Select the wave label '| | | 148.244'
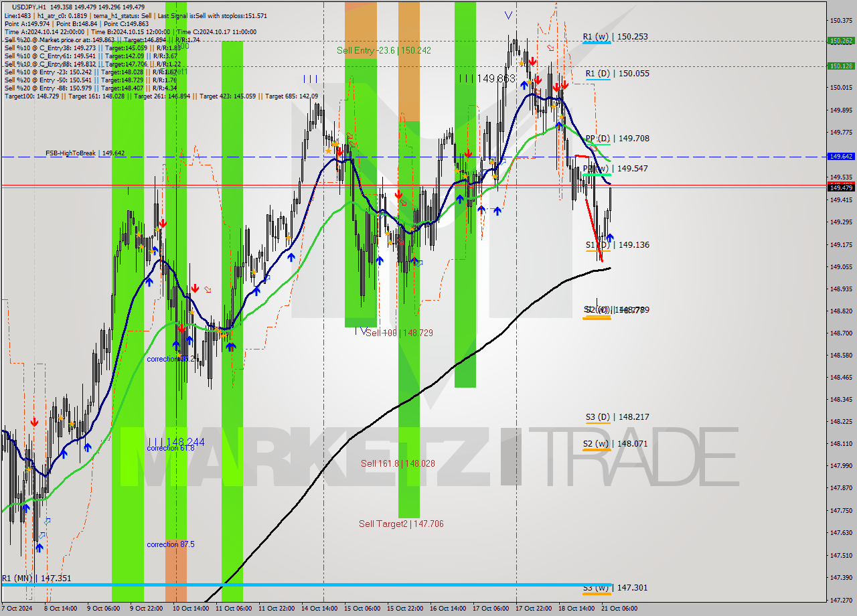 176,443
